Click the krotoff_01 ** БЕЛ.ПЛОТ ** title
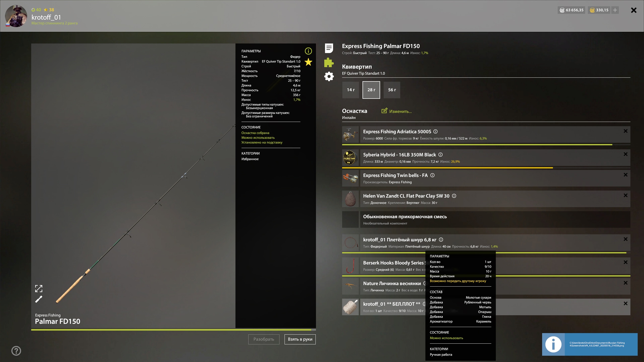The image size is (644, 362). 391,304
